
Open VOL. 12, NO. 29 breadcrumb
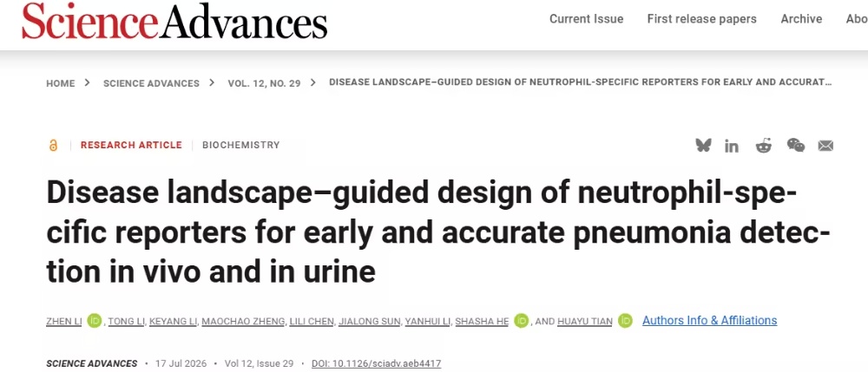pyautogui.click(x=264, y=83)
